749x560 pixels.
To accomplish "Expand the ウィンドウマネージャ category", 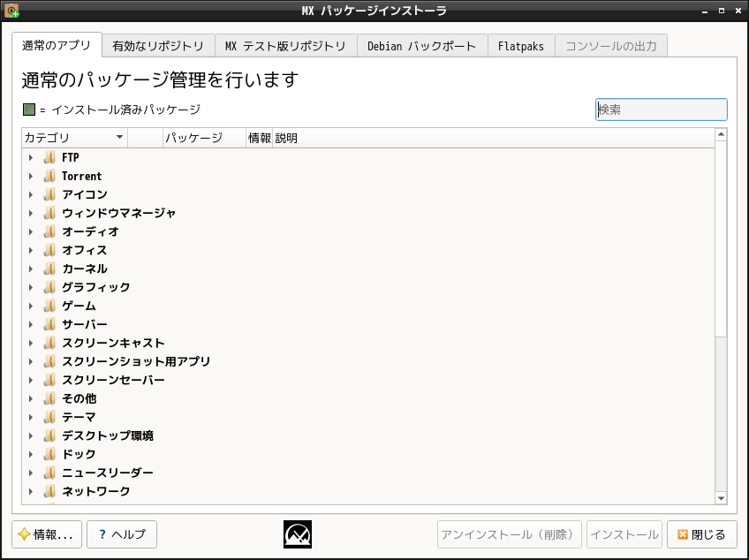I will click(31, 213).
